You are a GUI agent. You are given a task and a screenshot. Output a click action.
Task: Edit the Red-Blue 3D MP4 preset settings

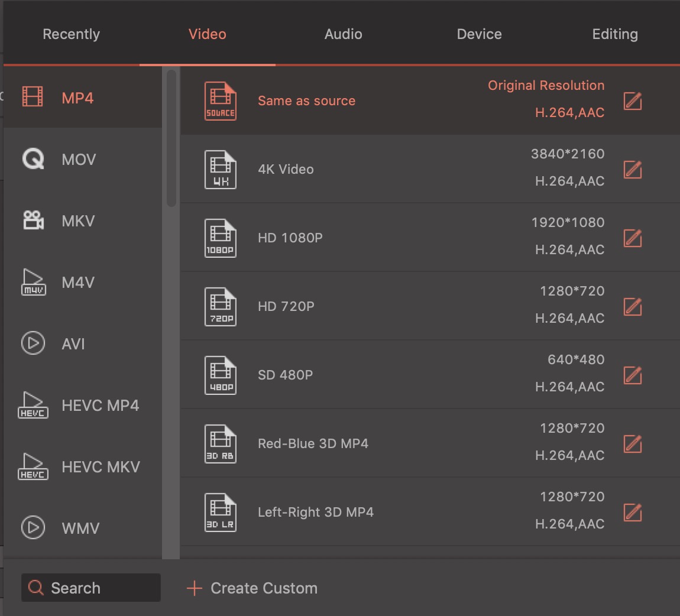(x=633, y=443)
